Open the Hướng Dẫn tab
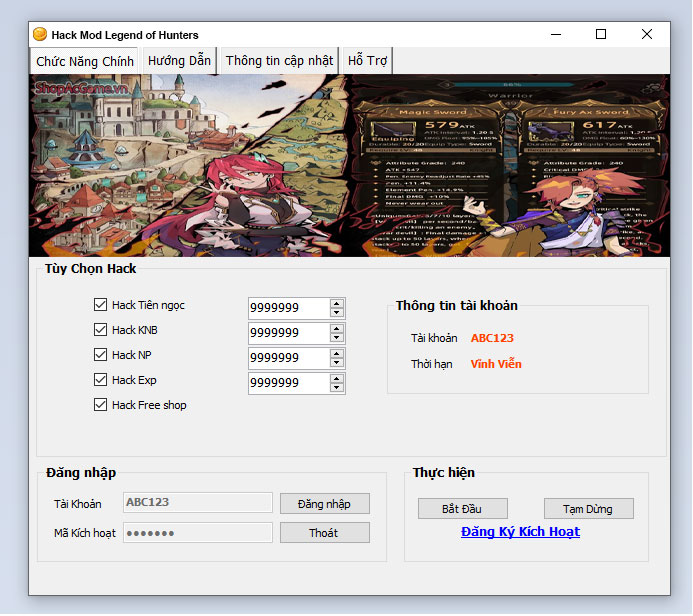This screenshot has height=616, width=693. click(x=179, y=61)
